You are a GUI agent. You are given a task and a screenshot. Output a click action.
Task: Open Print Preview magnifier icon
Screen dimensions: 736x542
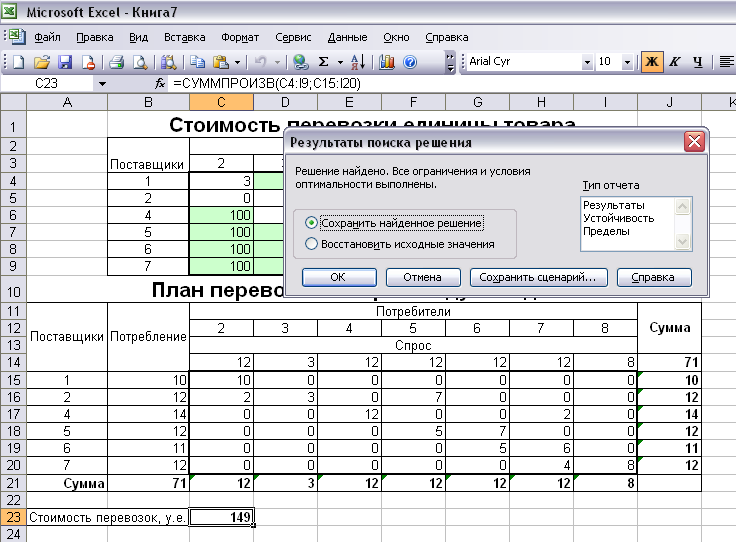(x=140, y=62)
